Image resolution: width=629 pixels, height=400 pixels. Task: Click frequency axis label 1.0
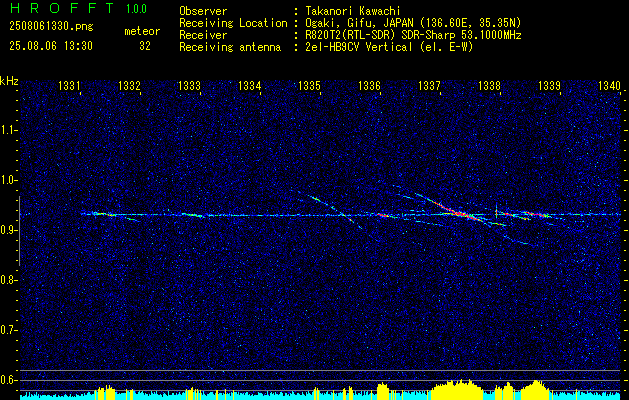click(x=8, y=180)
